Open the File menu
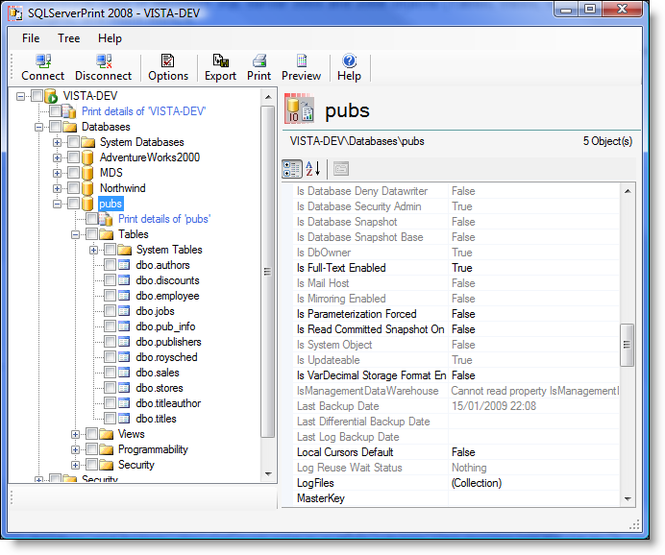 click(x=31, y=39)
